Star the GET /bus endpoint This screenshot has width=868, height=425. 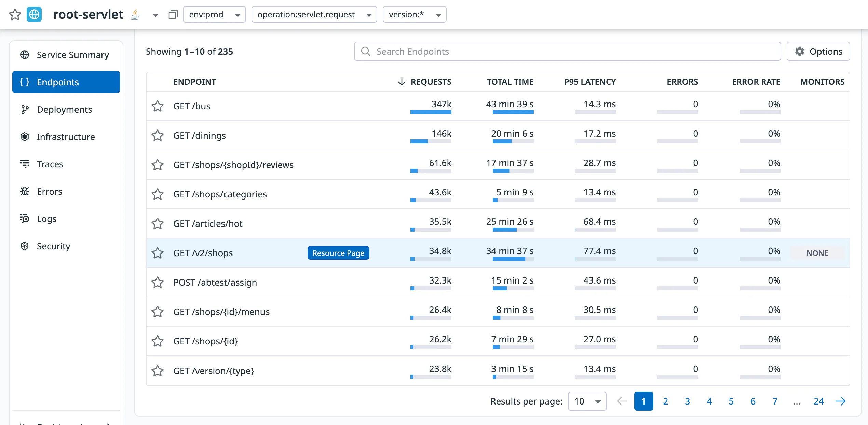pos(158,106)
